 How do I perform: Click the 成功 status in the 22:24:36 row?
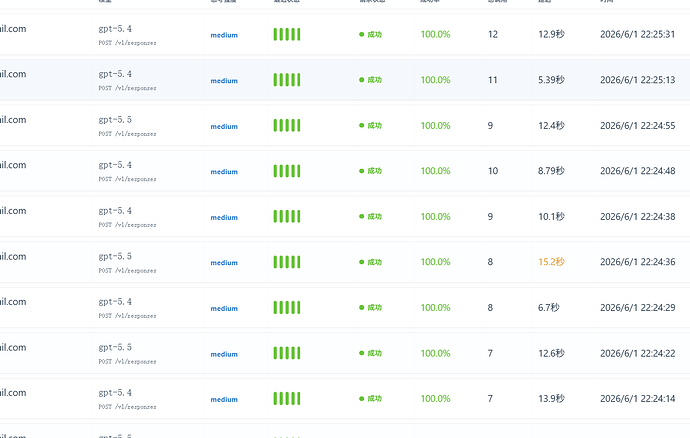pyautogui.click(x=371, y=262)
